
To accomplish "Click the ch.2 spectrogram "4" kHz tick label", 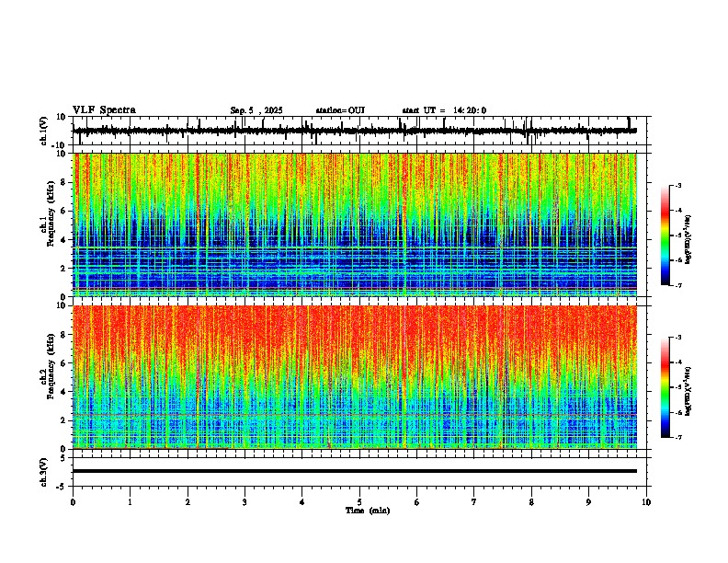I will (63, 392).
